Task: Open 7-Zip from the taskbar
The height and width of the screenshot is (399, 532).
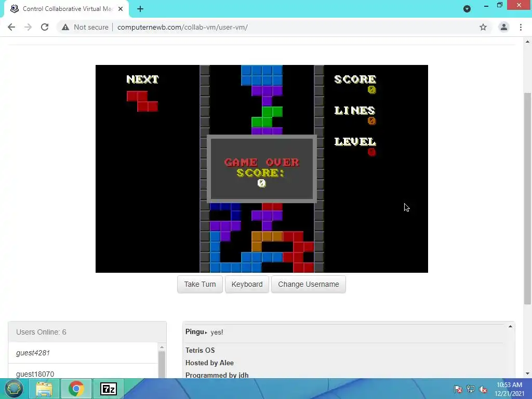Action: click(x=109, y=389)
